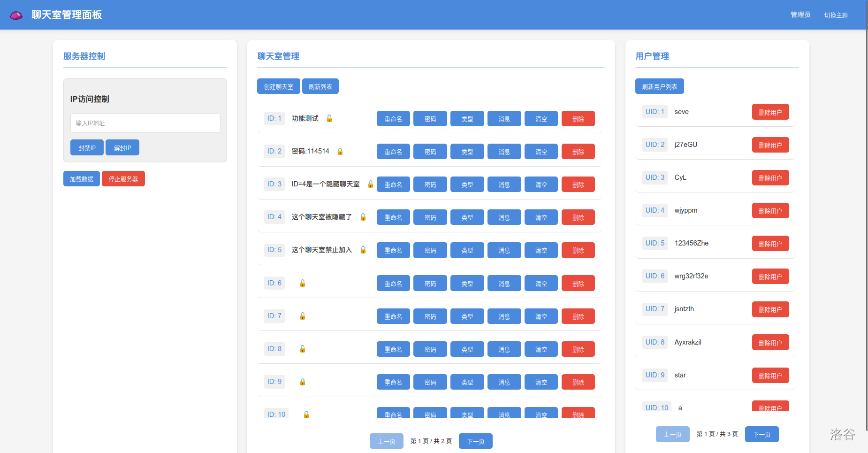Click lock icon next to 密码:114514 room
868x453 pixels.
click(340, 151)
